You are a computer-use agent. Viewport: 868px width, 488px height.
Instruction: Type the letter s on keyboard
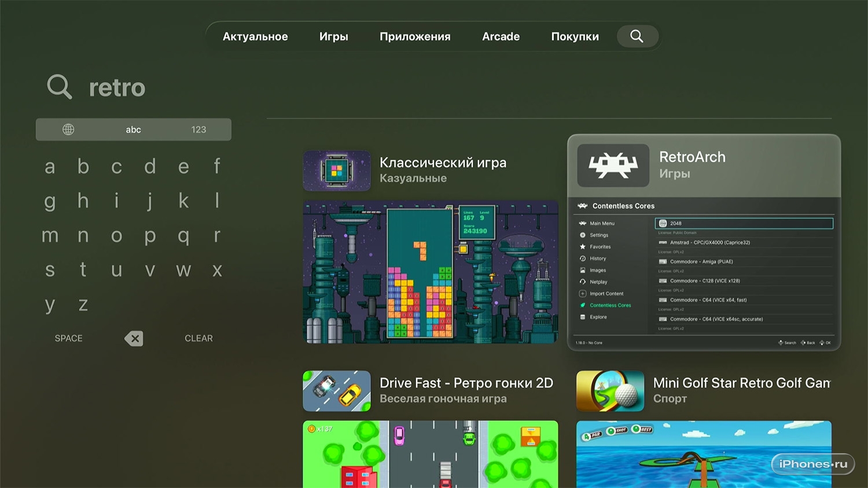(x=50, y=270)
